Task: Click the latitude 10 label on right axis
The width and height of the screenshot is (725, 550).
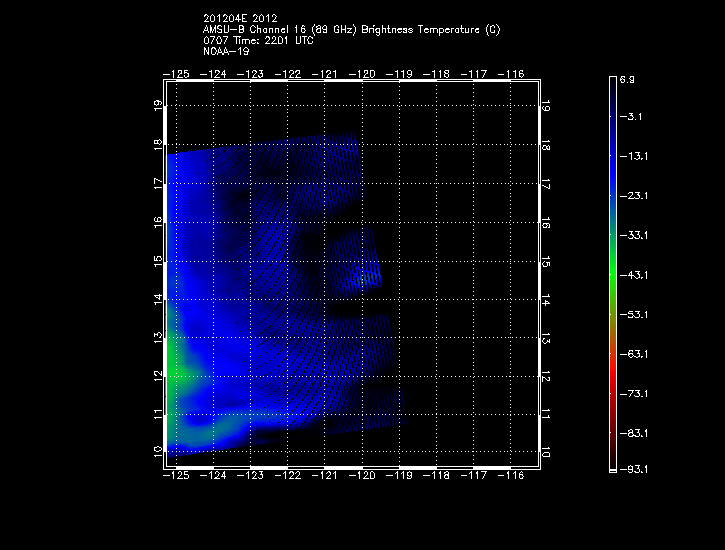Action: point(546,452)
